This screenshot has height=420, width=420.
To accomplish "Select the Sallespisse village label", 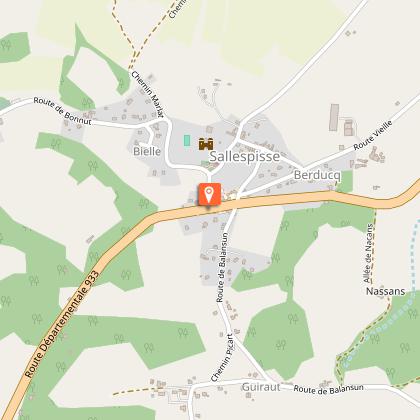I will 244,156.
